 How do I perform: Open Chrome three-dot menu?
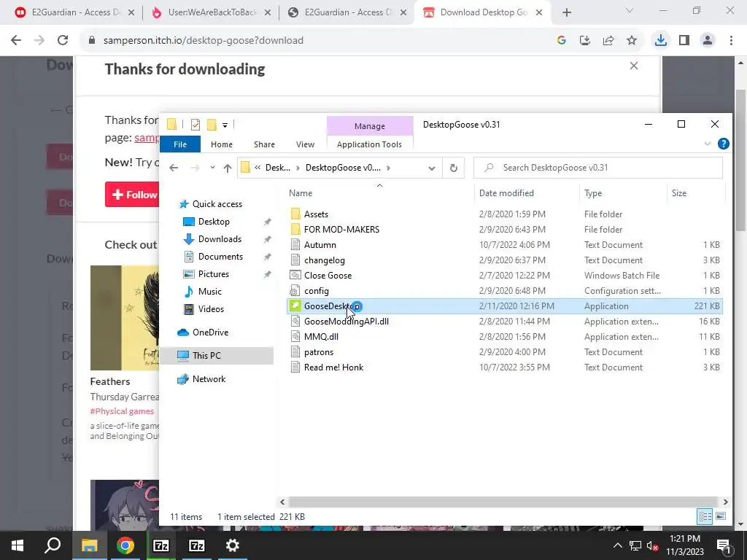[x=731, y=41]
